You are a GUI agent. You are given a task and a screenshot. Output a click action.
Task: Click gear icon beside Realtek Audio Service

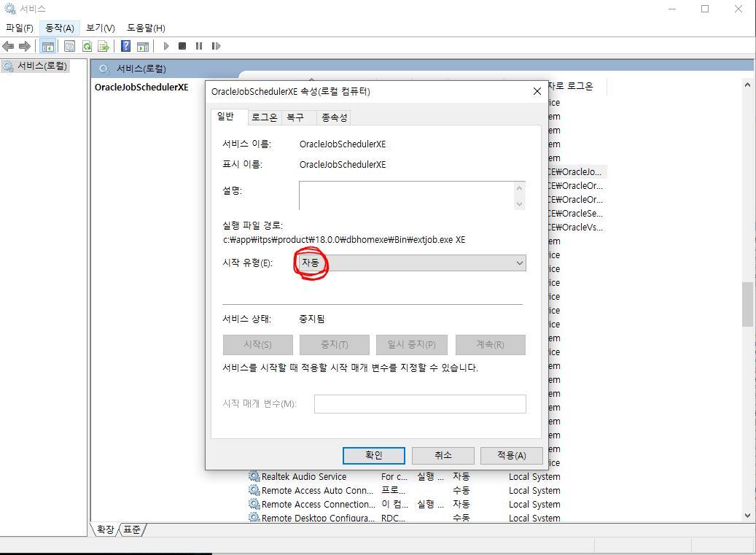point(254,476)
